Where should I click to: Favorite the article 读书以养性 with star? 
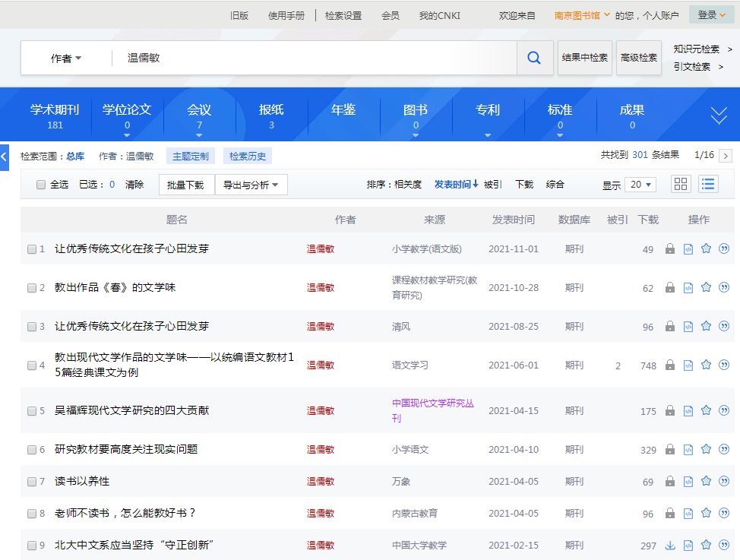pos(706,481)
